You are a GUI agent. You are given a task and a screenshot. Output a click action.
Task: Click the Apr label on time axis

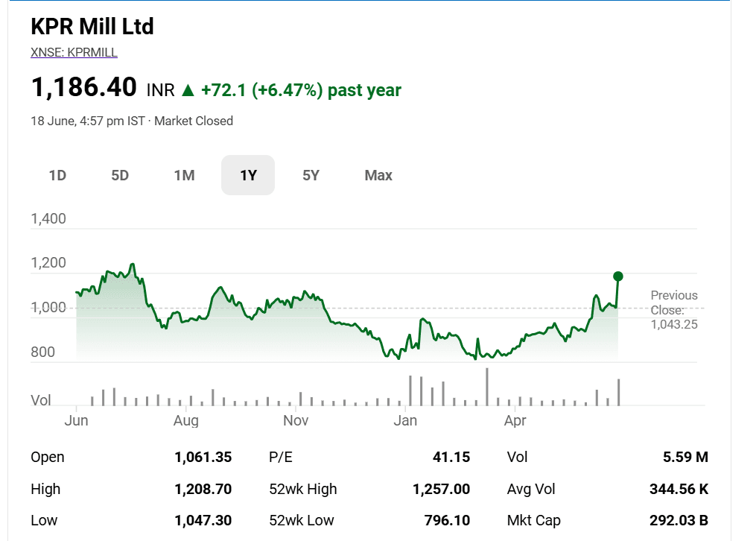tap(515, 420)
